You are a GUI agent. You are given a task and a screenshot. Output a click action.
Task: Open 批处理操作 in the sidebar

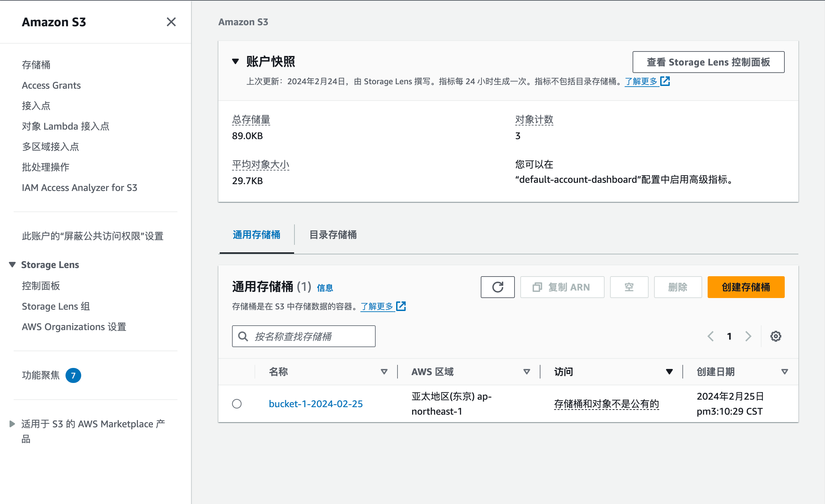[46, 167]
